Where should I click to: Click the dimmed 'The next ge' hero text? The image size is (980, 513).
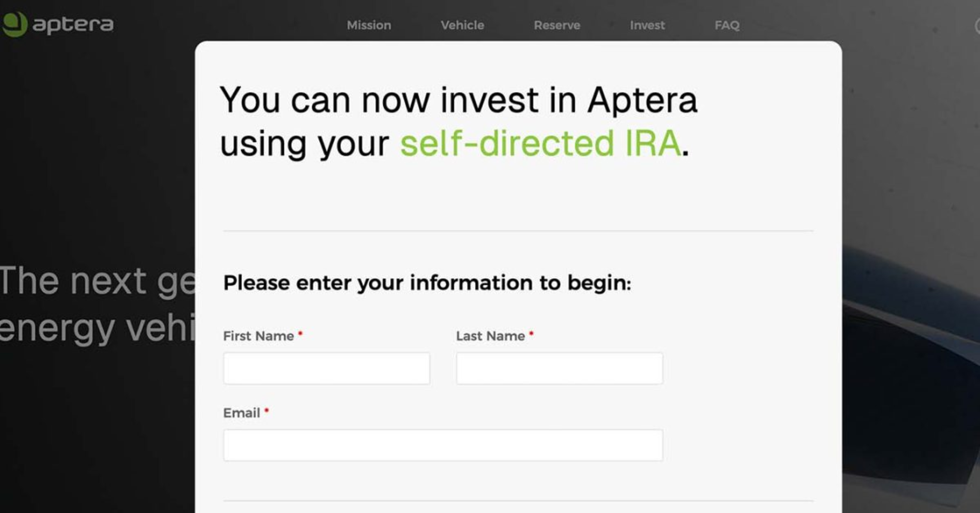pyautogui.click(x=97, y=281)
